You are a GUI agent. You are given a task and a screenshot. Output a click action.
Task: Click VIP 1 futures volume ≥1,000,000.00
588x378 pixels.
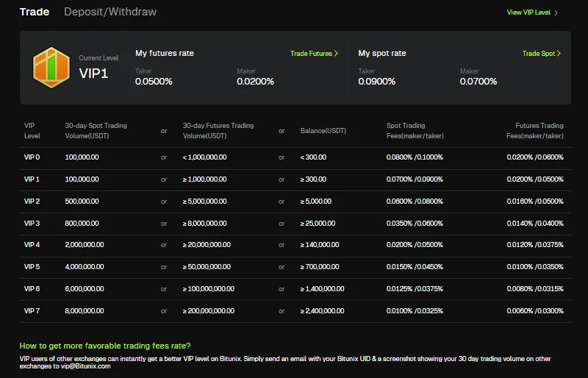(205, 179)
